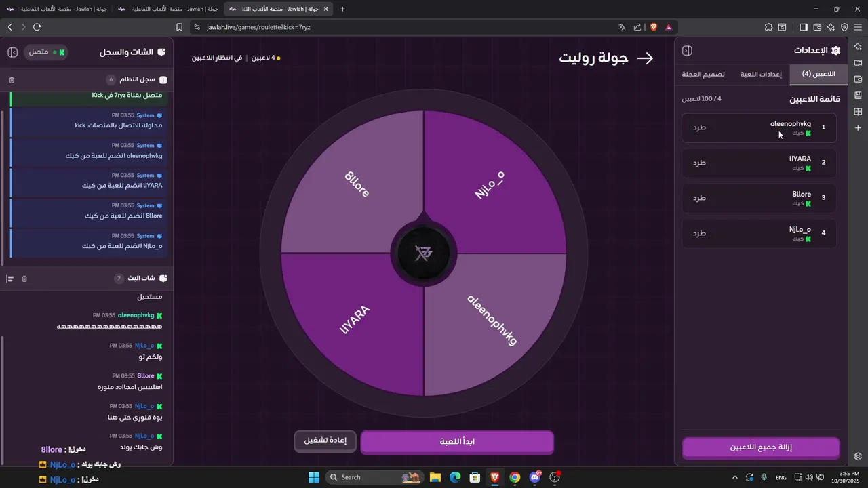
Task: Kick player aleenophvkg
Action: point(699,127)
